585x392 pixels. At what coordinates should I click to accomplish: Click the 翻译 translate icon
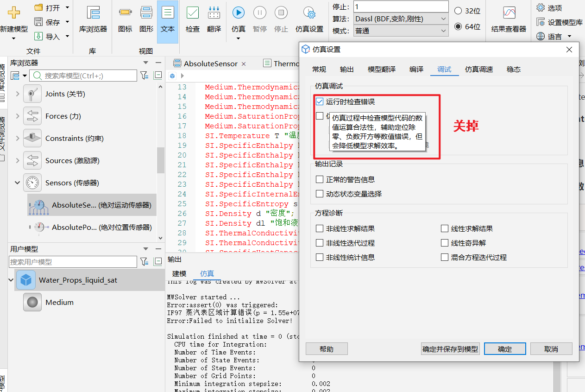(214, 13)
